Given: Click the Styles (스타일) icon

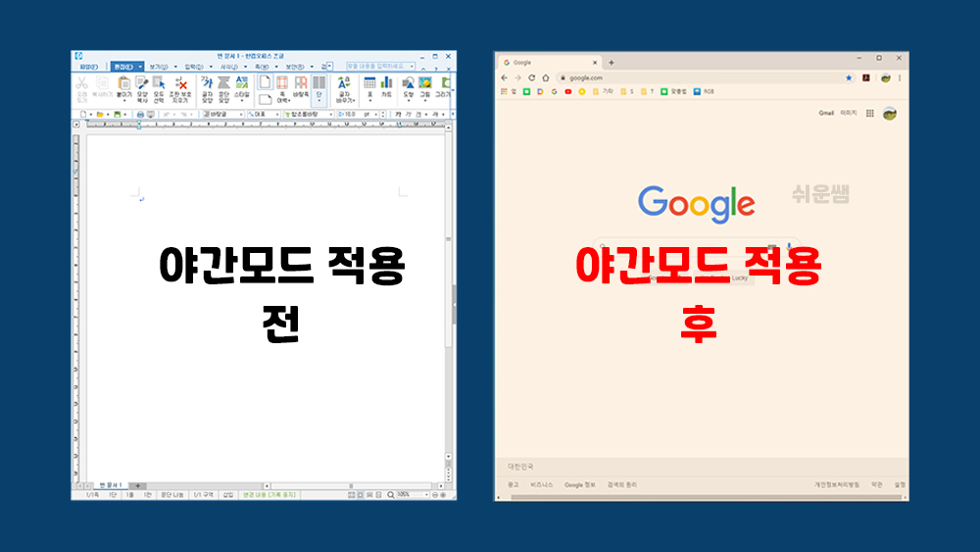Looking at the screenshot, I should [x=242, y=83].
